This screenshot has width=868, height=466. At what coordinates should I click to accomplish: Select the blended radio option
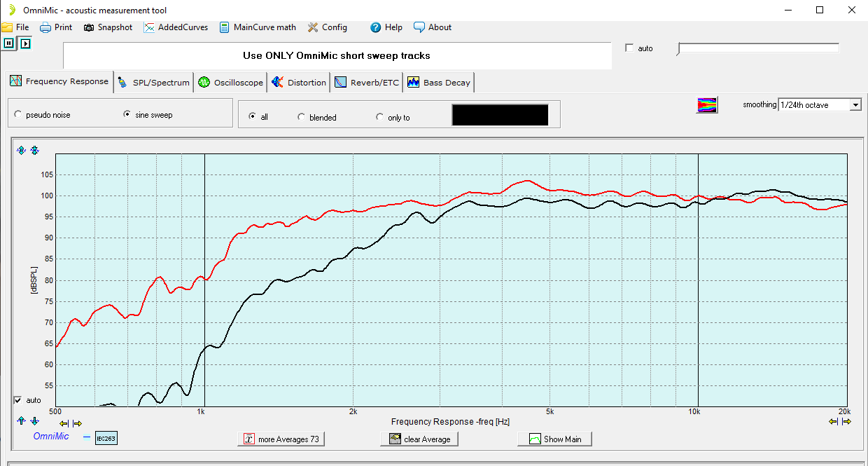click(x=302, y=117)
